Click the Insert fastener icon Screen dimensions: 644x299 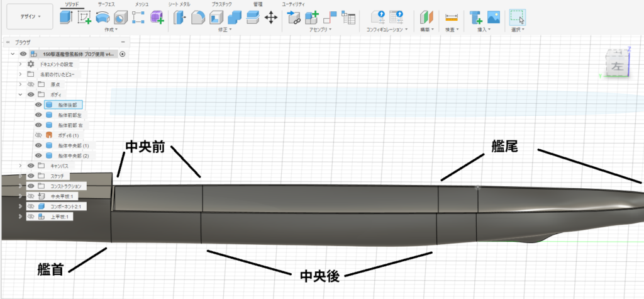[475, 17]
